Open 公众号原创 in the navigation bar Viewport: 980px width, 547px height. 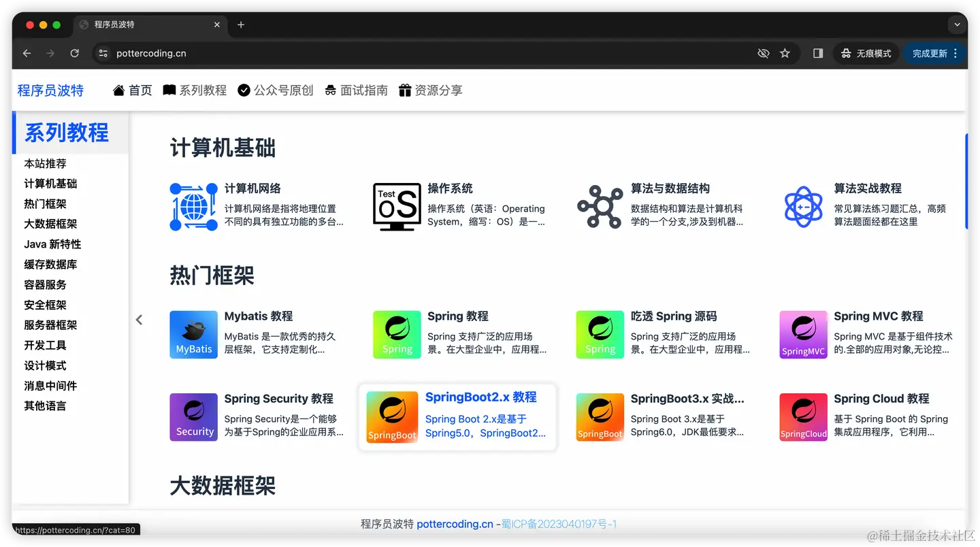[276, 90]
